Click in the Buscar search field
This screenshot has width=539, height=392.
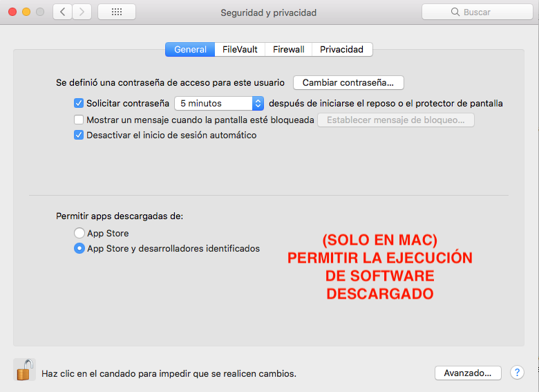[x=477, y=12]
